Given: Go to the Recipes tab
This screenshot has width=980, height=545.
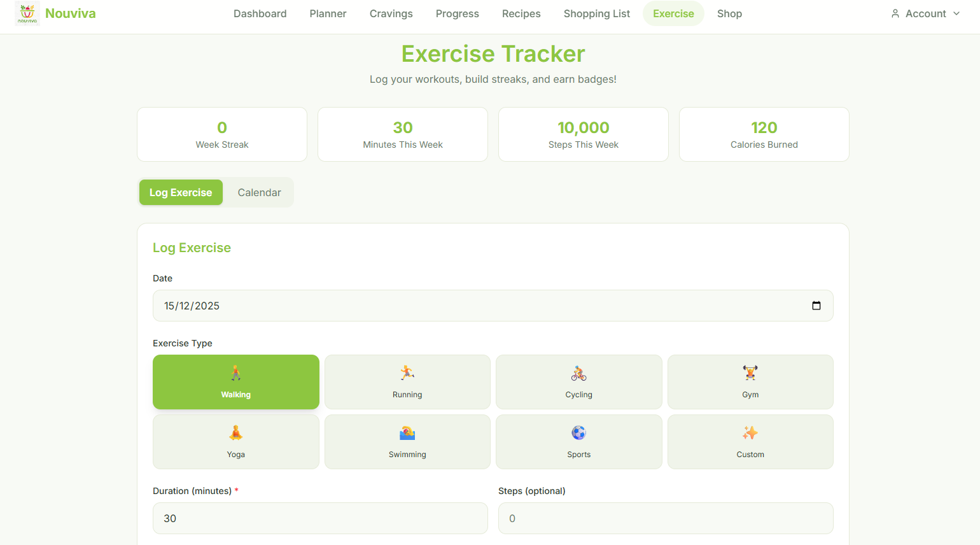Looking at the screenshot, I should tap(521, 13).
